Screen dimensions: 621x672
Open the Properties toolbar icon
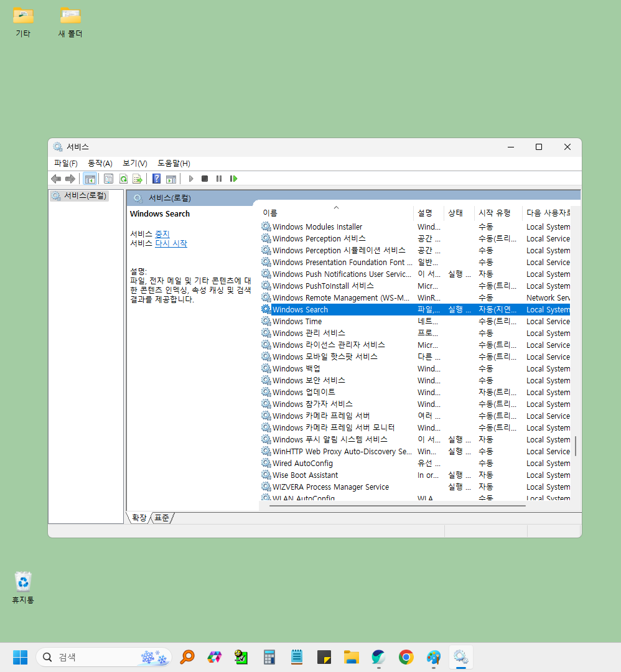108,179
